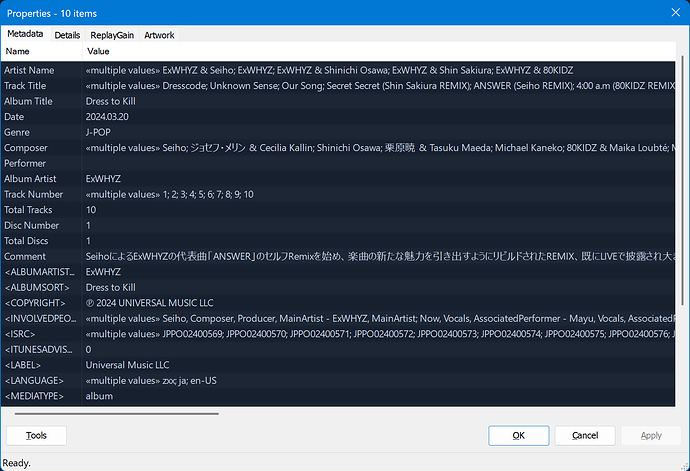690x471 pixels.
Task: Click the album media type value
Action: [x=99, y=396]
